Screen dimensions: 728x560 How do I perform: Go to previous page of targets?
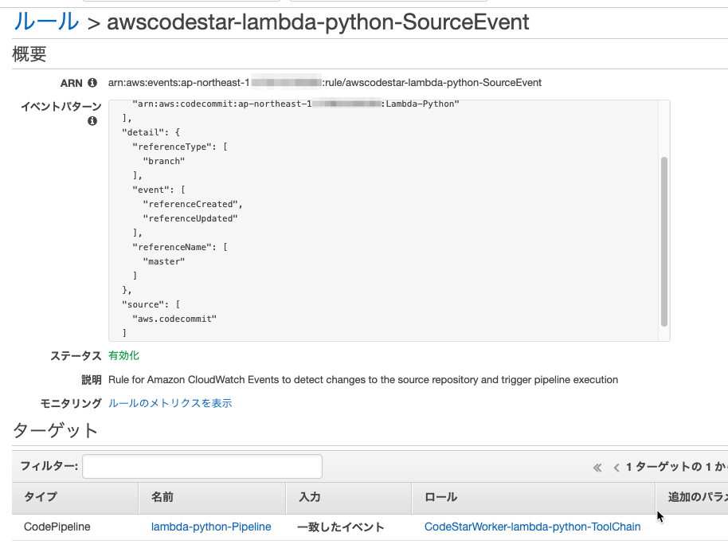(616, 468)
